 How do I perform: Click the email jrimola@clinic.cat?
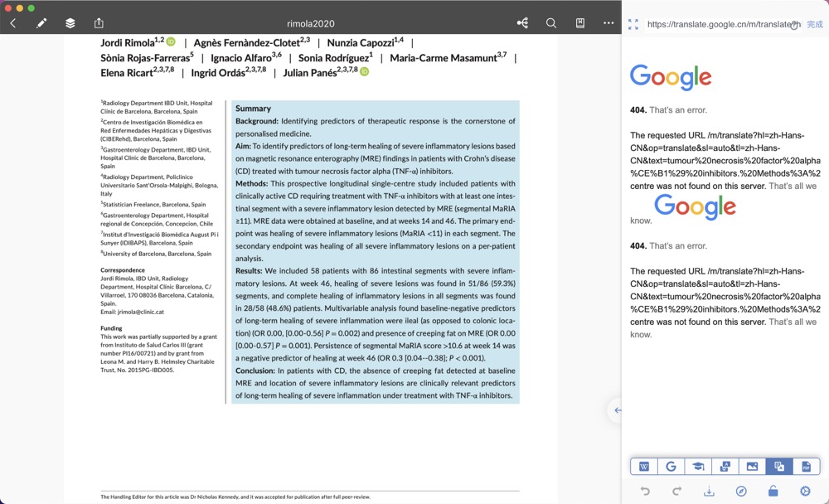(x=141, y=312)
